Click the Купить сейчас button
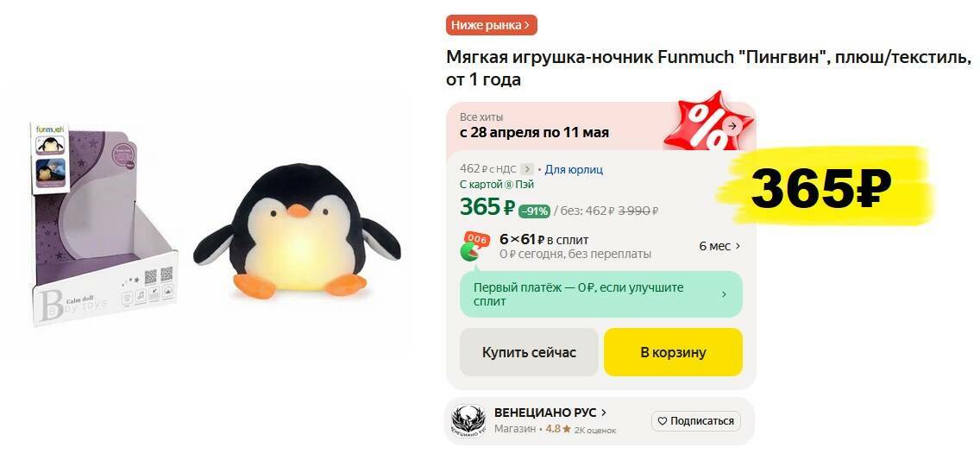 (529, 352)
